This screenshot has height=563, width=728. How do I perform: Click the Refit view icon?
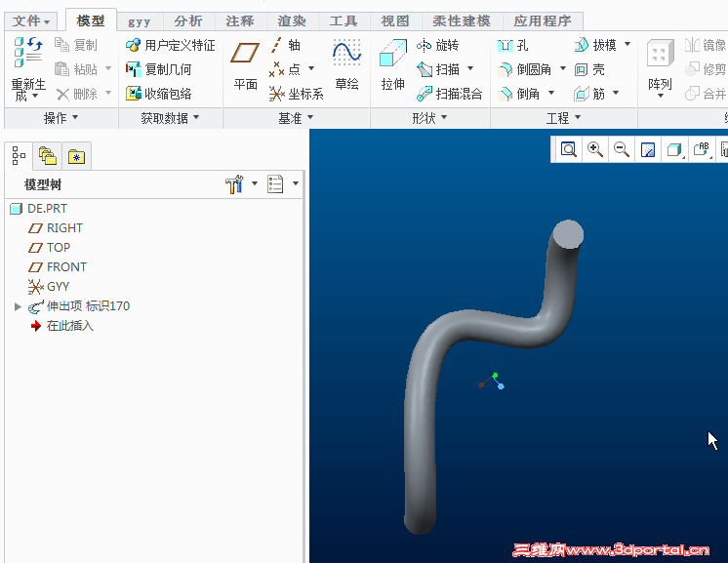[x=568, y=149]
